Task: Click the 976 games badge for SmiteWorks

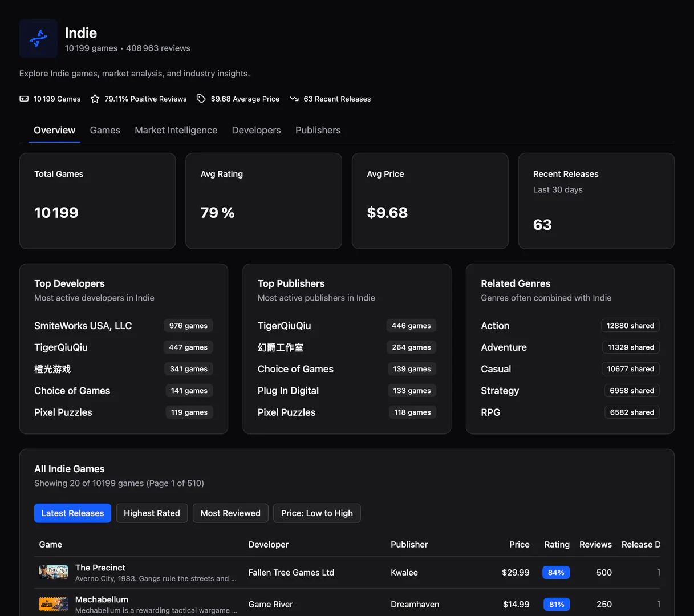Action: tap(188, 325)
